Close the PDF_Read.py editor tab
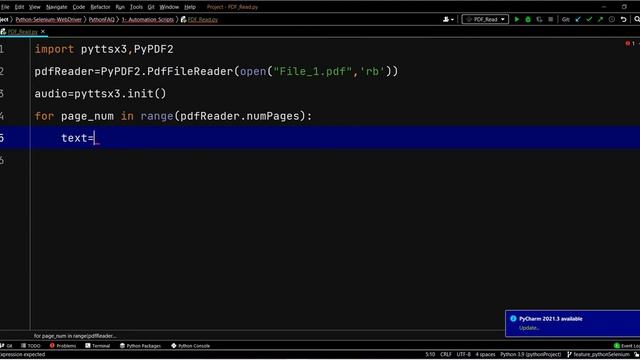Image resolution: width=640 pixels, height=360 pixels. (43, 31)
